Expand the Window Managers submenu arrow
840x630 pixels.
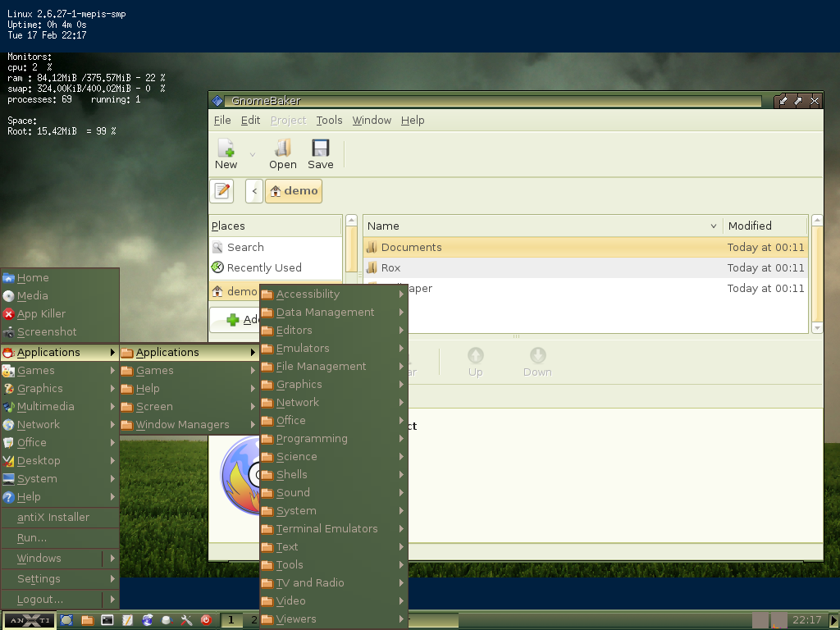(253, 424)
